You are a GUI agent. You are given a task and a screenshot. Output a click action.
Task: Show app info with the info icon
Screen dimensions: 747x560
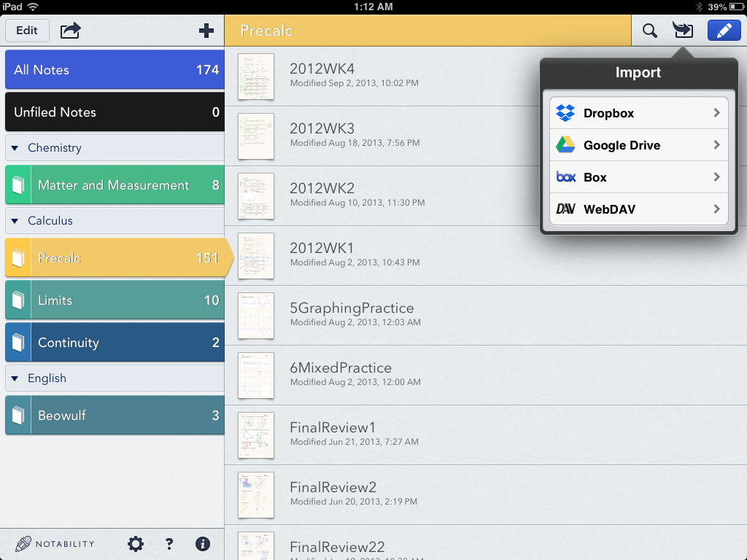(204, 544)
